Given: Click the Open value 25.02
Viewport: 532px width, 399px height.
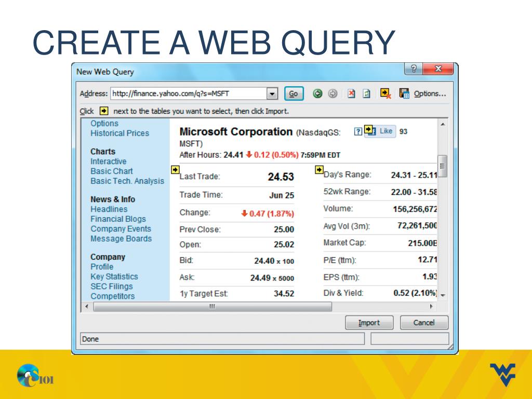Looking at the screenshot, I should click(x=284, y=245).
